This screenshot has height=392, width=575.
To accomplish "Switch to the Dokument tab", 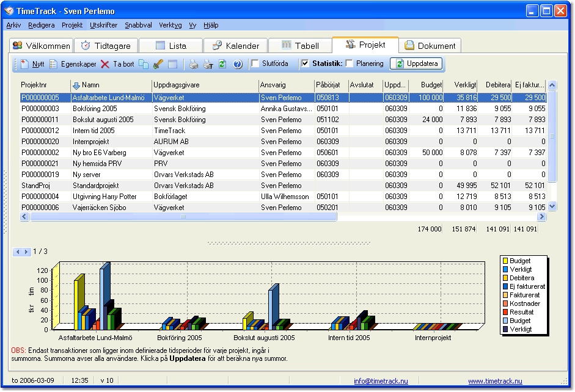I will click(430, 46).
